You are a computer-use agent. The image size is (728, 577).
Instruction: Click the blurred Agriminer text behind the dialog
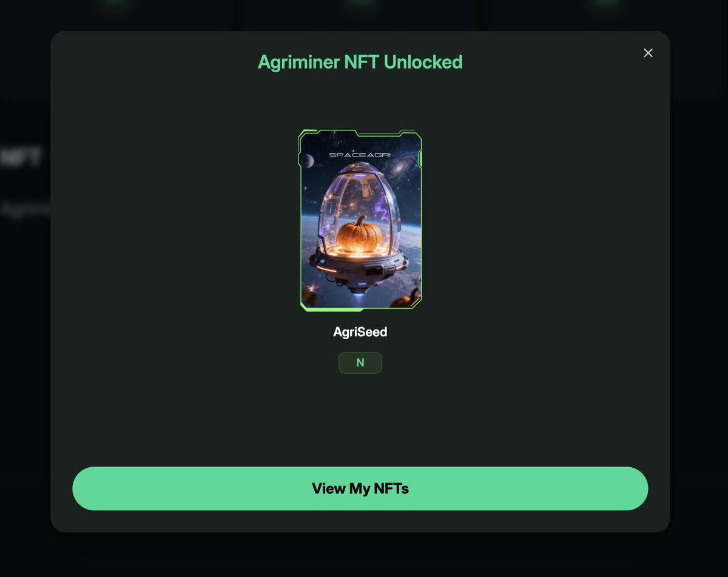25,210
